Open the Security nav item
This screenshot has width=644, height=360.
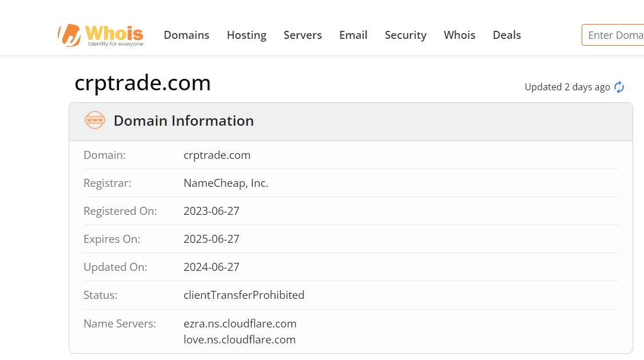(x=406, y=35)
